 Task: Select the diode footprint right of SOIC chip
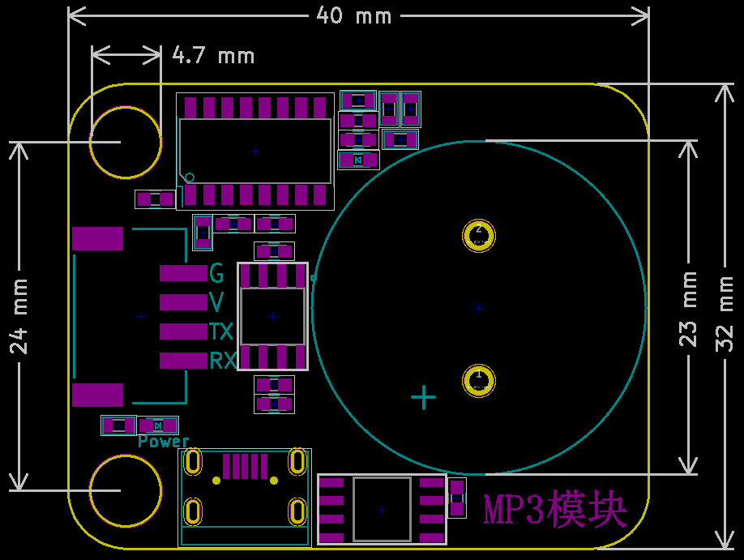(358, 160)
